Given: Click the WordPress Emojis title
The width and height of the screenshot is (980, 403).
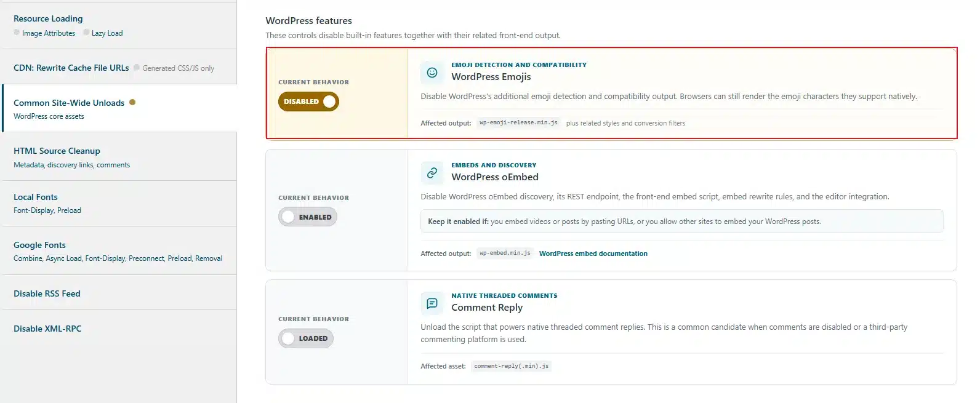Looking at the screenshot, I should pyautogui.click(x=491, y=77).
